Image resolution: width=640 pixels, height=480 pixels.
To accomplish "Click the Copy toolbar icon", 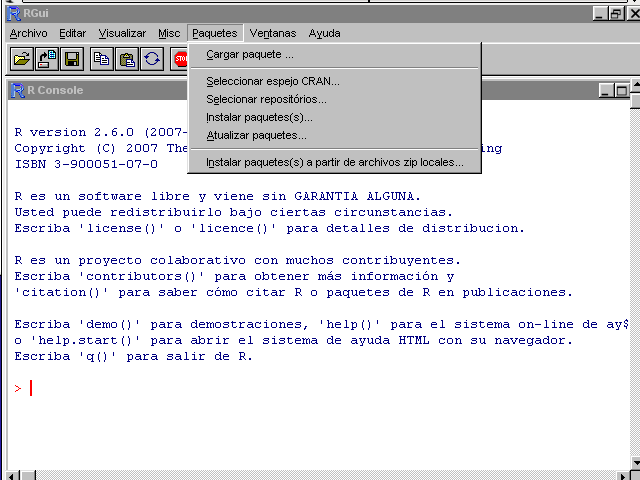I will pos(102,59).
